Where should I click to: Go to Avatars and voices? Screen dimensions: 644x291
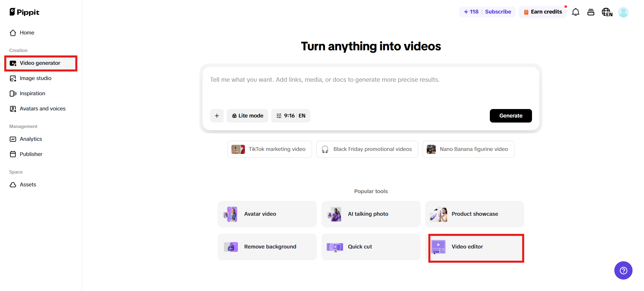[x=43, y=109]
